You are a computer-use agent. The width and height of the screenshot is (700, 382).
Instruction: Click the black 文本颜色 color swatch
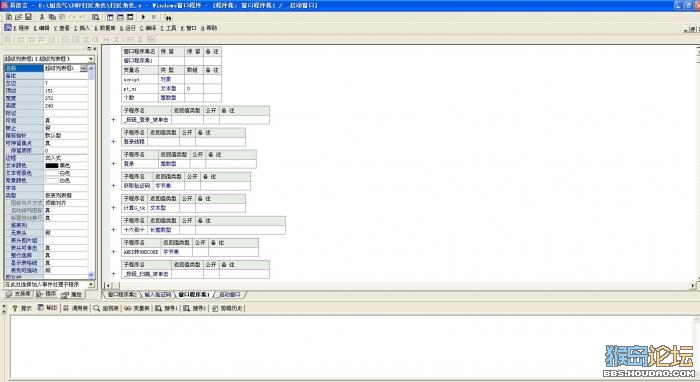(x=51, y=166)
